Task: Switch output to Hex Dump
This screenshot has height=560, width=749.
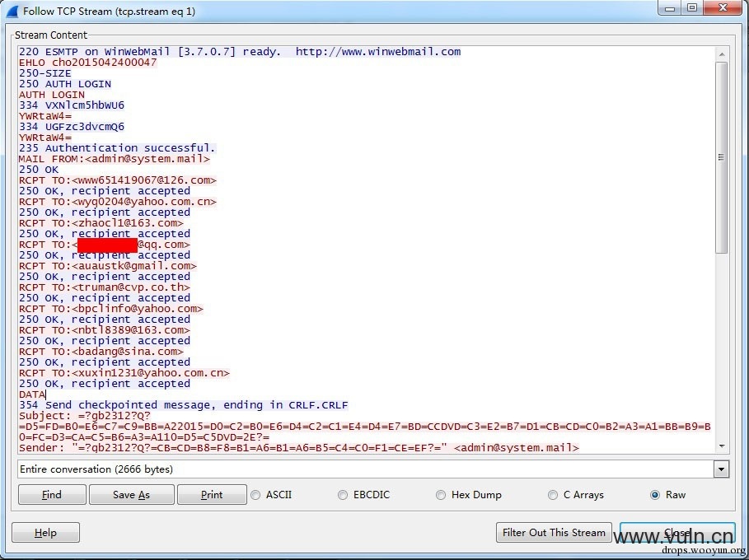Action: pos(441,495)
